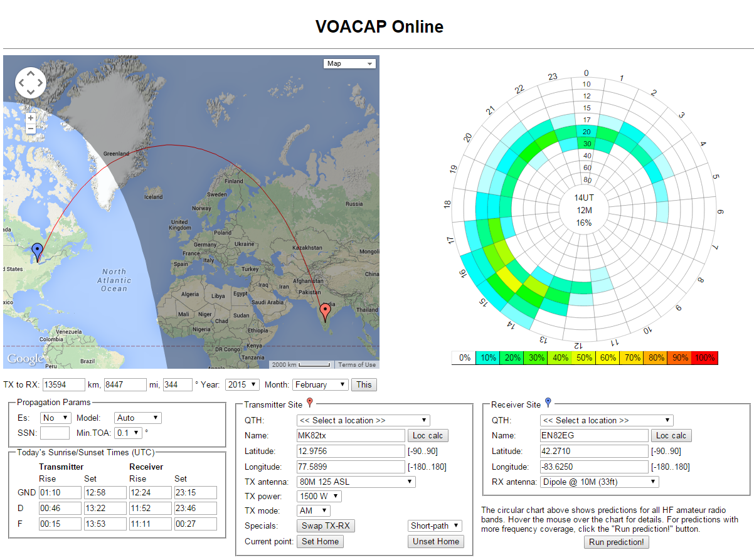Click the F layer receiver rise time 11:11
754x560 pixels.
151,524
